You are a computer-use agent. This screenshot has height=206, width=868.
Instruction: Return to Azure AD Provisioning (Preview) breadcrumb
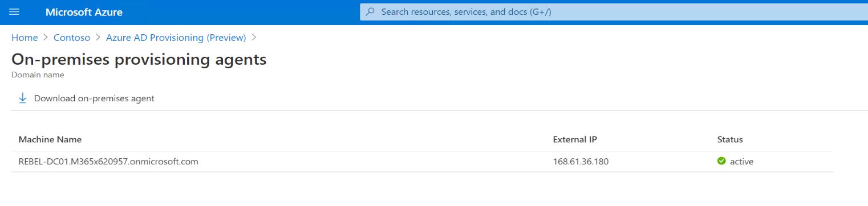pos(176,38)
